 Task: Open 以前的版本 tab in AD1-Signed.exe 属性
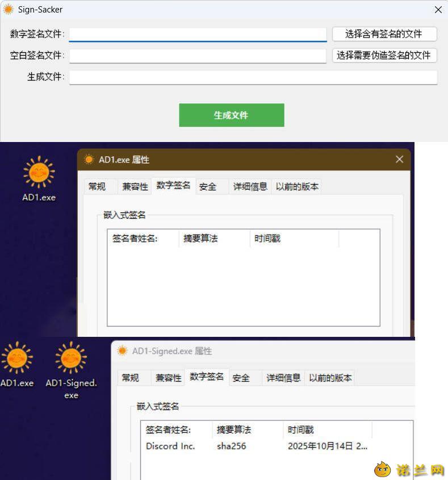coord(330,378)
